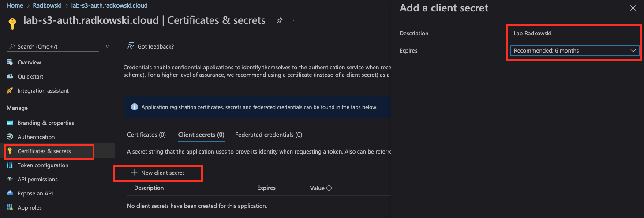Viewport: 644px width, 218px height.
Task: Click the App roles icon
Action: 10,207
